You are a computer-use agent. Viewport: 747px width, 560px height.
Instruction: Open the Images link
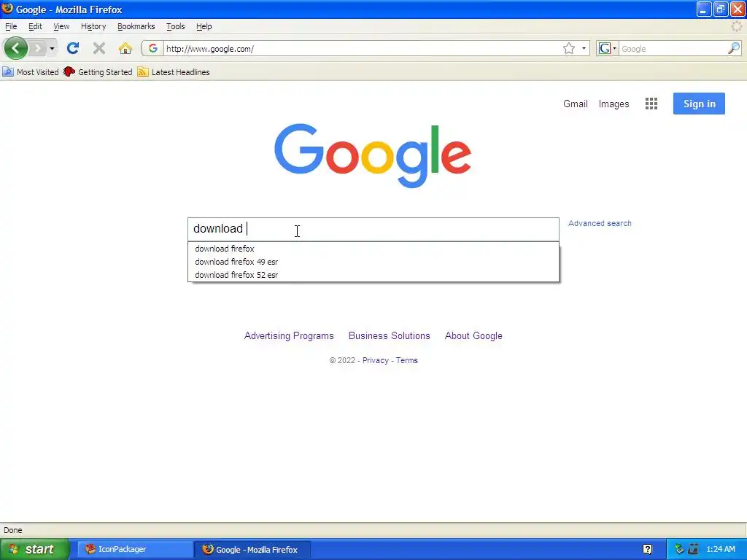click(x=614, y=104)
